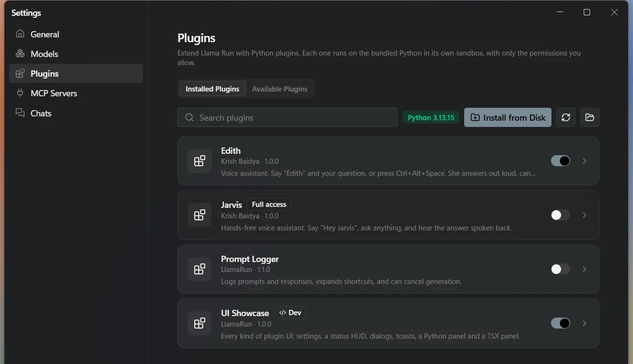The image size is (633, 364).
Task: Maximize the Settings window
Action: pyautogui.click(x=586, y=12)
